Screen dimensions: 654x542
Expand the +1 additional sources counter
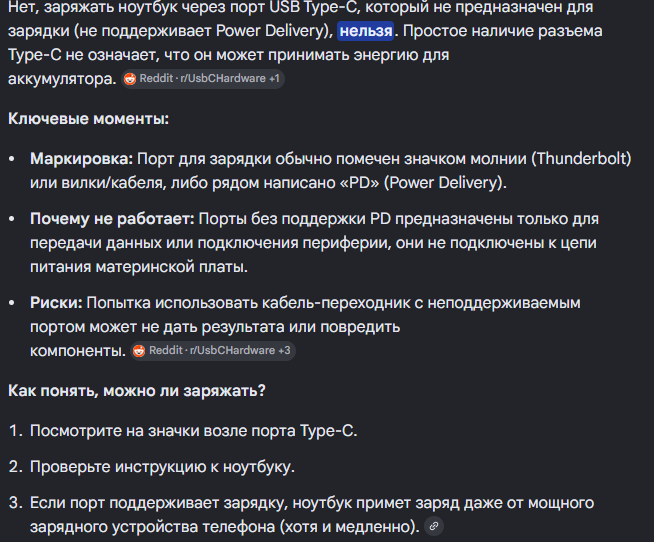274,78
